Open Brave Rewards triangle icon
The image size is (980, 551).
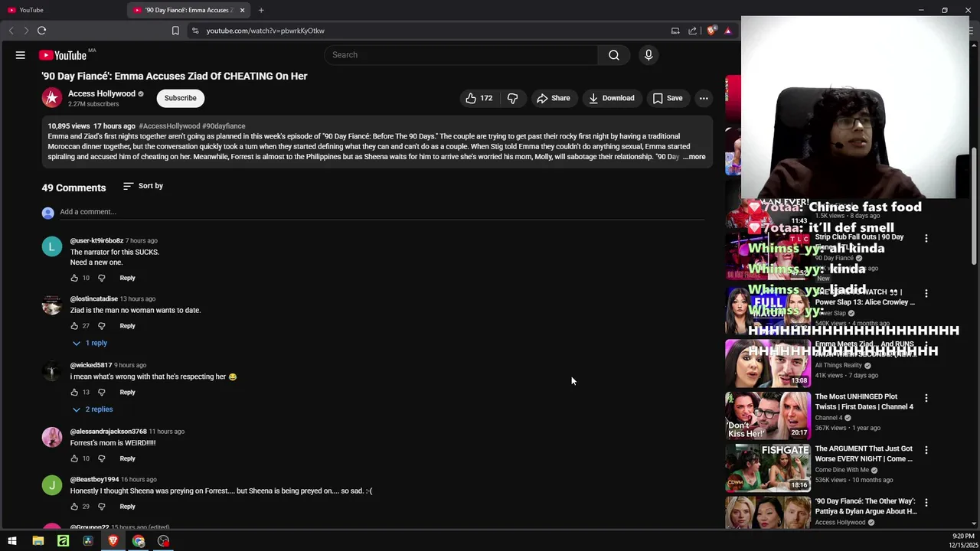(728, 31)
